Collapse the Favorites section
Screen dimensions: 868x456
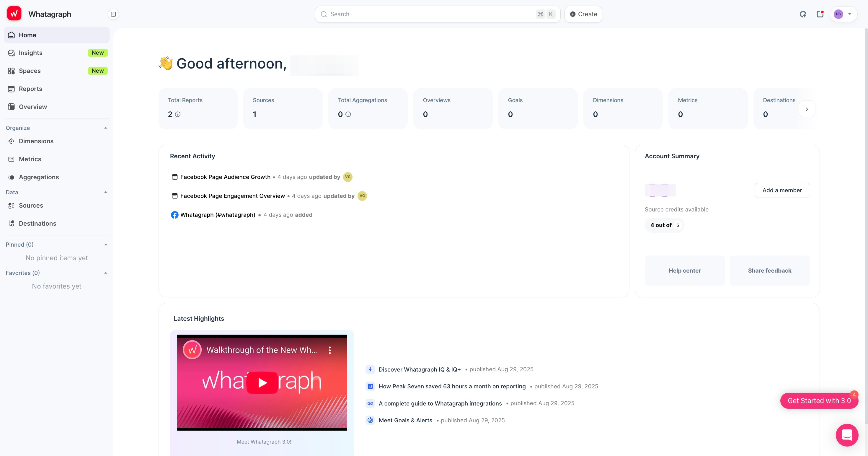[106, 273]
